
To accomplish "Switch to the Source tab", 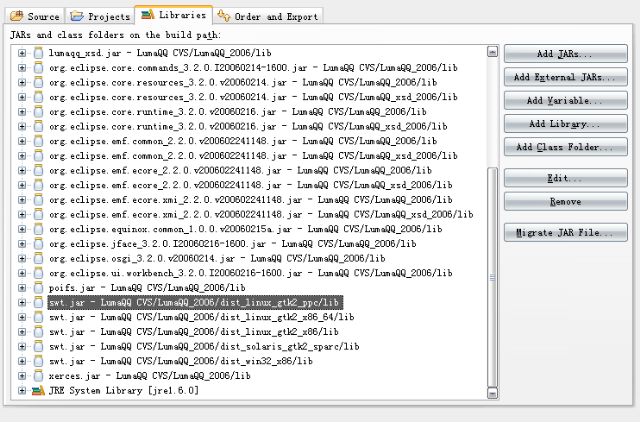I will click(x=34, y=16).
